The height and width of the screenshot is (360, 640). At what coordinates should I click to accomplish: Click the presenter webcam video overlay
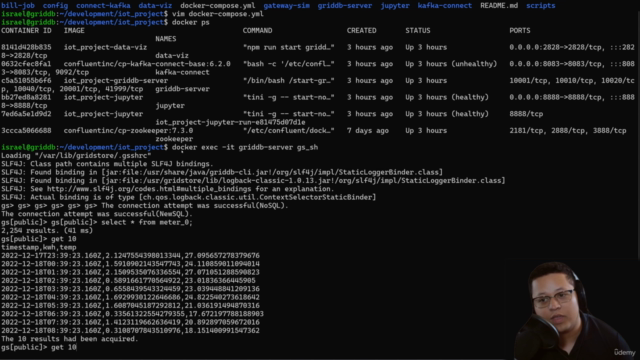click(573, 309)
